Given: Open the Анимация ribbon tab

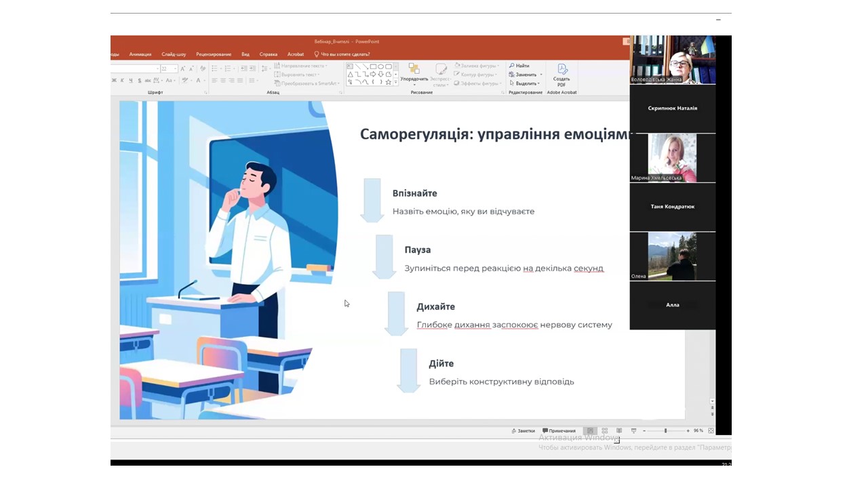Looking at the screenshot, I should tap(140, 54).
